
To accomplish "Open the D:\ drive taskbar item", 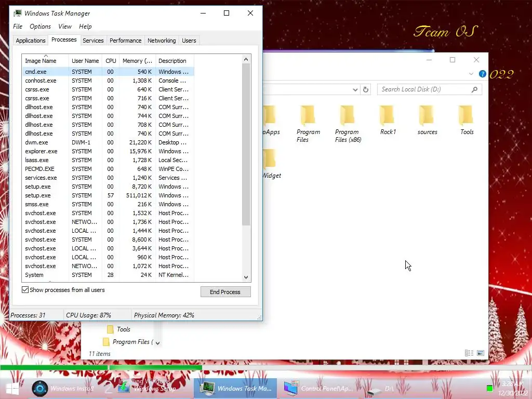I will pos(382,389).
